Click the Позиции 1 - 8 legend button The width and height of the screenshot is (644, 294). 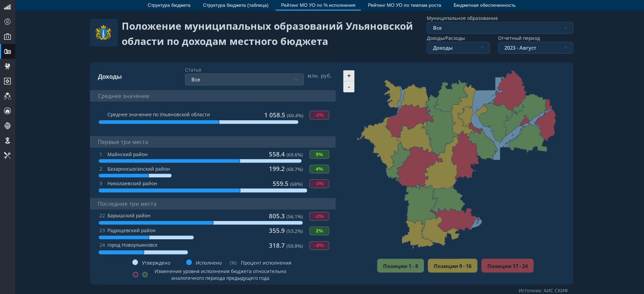point(400,266)
